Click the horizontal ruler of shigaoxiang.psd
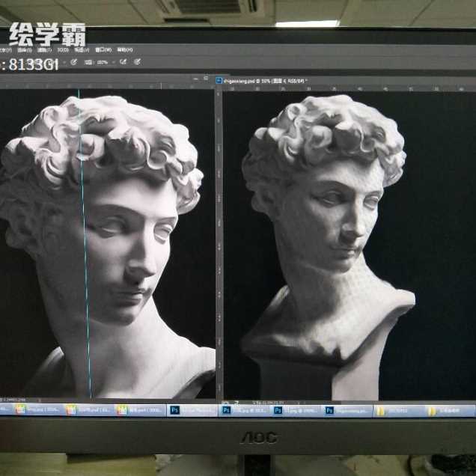The height and width of the screenshot is (476, 476). coord(349,89)
